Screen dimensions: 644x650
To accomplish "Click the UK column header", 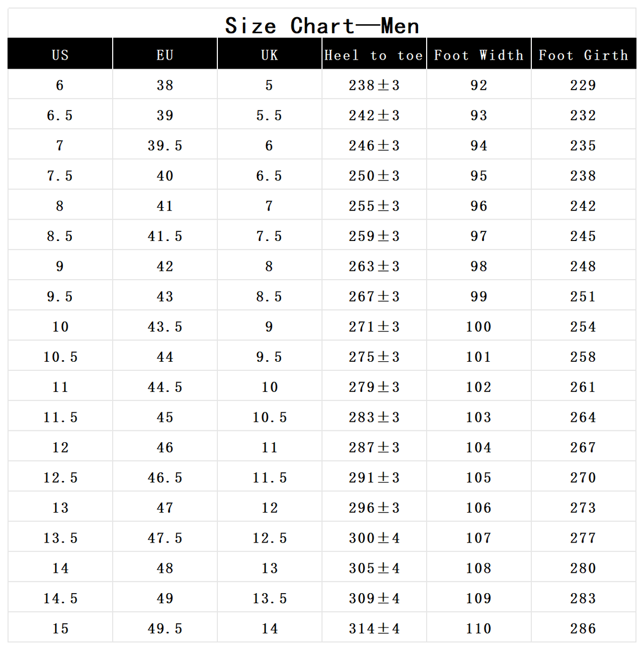I will tap(269, 54).
